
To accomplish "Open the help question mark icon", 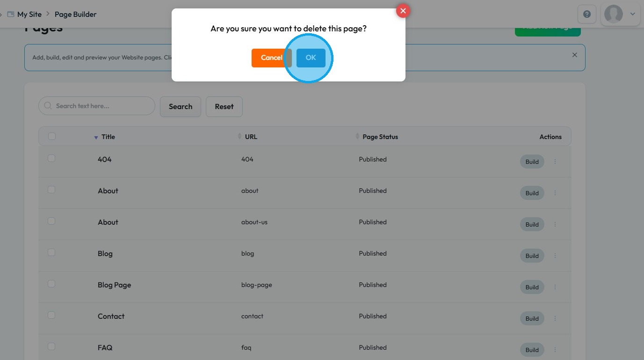I will click(587, 14).
